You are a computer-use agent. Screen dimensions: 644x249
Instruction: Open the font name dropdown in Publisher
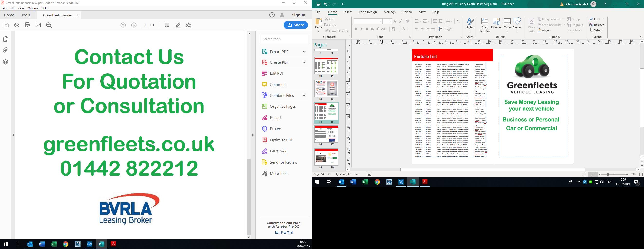380,21
